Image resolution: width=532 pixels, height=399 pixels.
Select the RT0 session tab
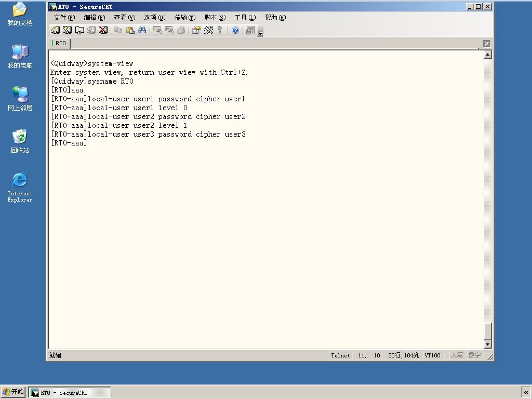59,43
